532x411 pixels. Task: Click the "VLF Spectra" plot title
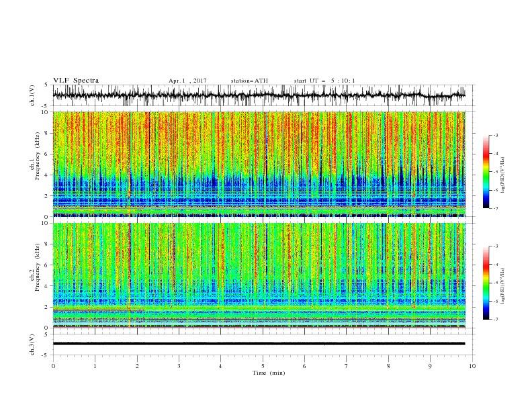coord(76,81)
